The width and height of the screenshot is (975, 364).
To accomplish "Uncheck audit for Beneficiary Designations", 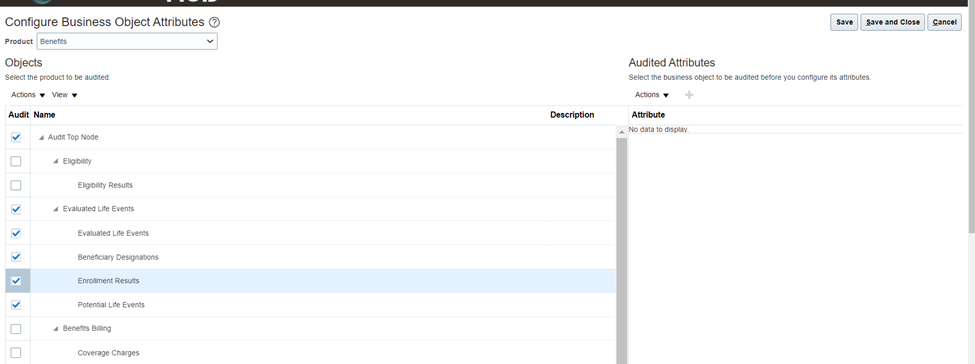I will pyautogui.click(x=16, y=257).
